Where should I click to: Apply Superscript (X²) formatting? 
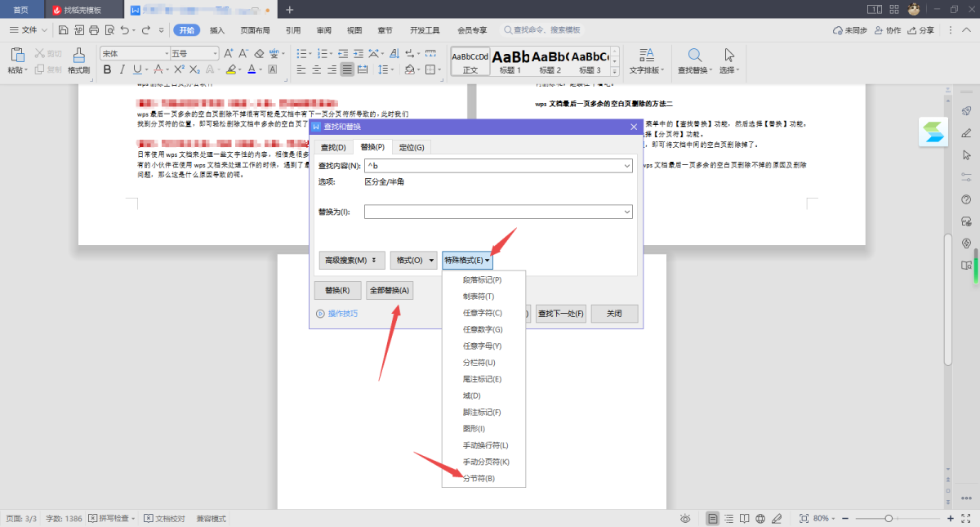point(179,69)
